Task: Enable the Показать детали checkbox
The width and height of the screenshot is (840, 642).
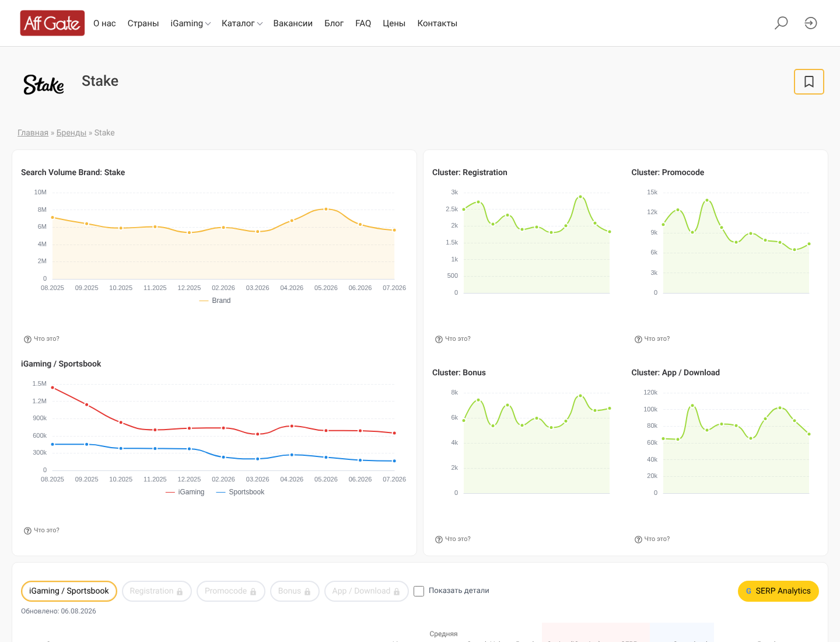Action: [x=419, y=591]
